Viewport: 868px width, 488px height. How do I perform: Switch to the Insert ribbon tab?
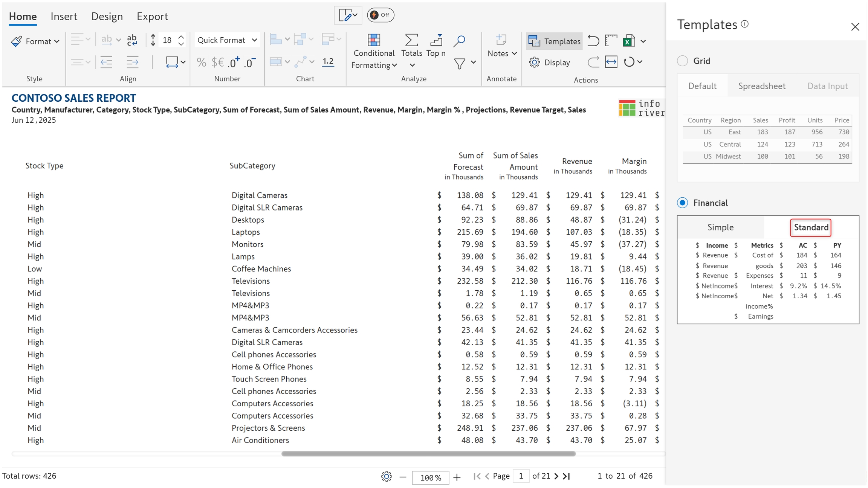[64, 17]
